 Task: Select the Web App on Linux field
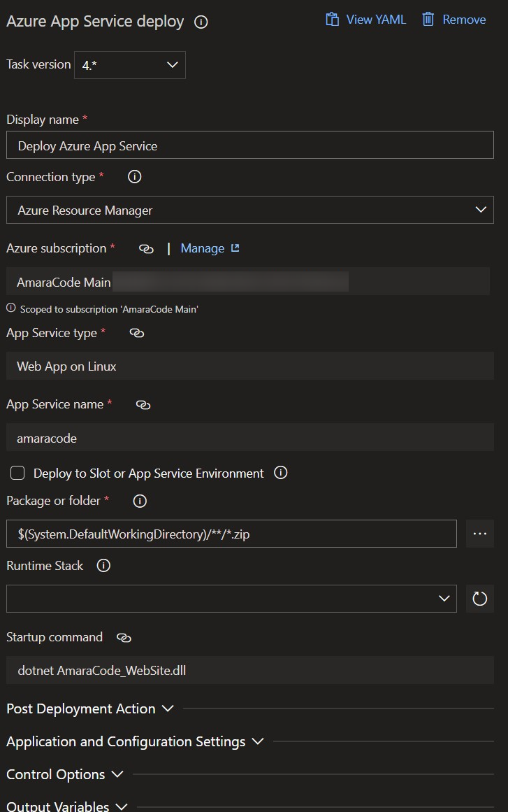pyautogui.click(x=250, y=366)
